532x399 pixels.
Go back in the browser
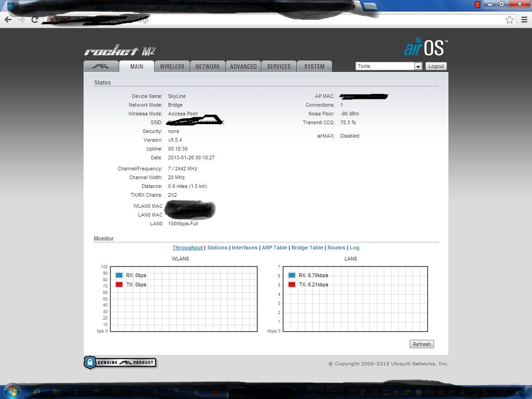(x=8, y=20)
